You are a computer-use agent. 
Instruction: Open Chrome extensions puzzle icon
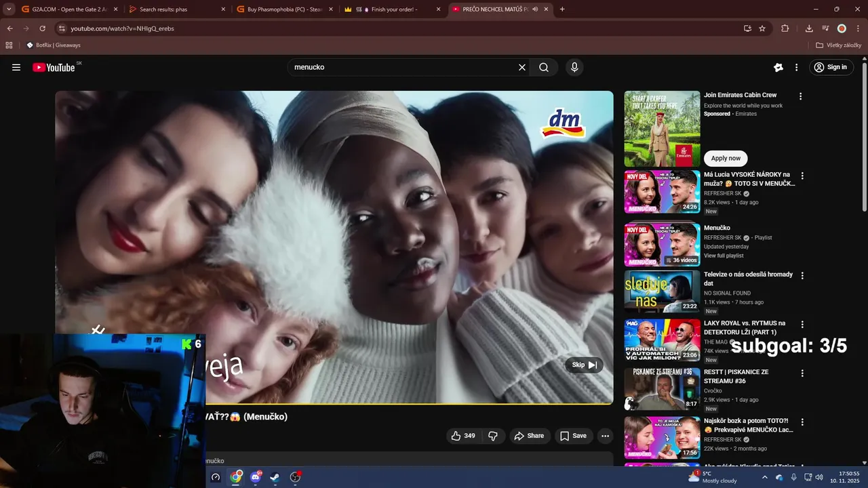click(x=785, y=28)
